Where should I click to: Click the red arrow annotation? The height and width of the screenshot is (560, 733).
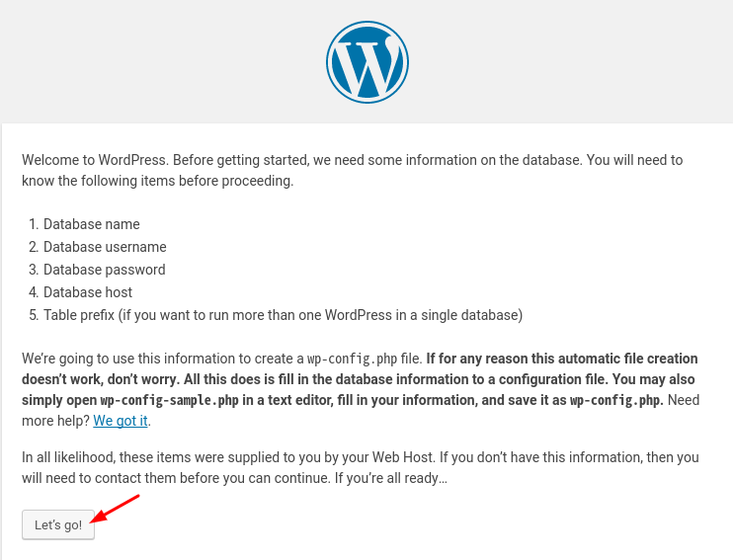tap(115, 509)
